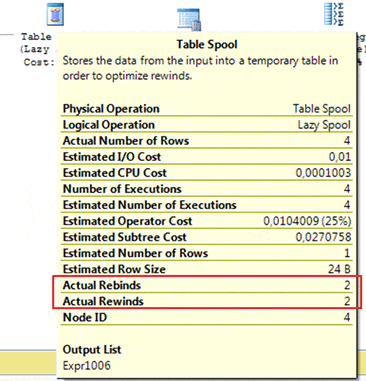Select the Estimated Subtree Cost row
The height and width of the screenshot is (381, 366).
(x=207, y=237)
